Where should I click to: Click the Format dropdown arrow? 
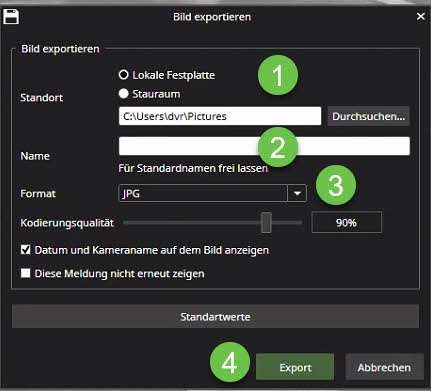click(297, 193)
